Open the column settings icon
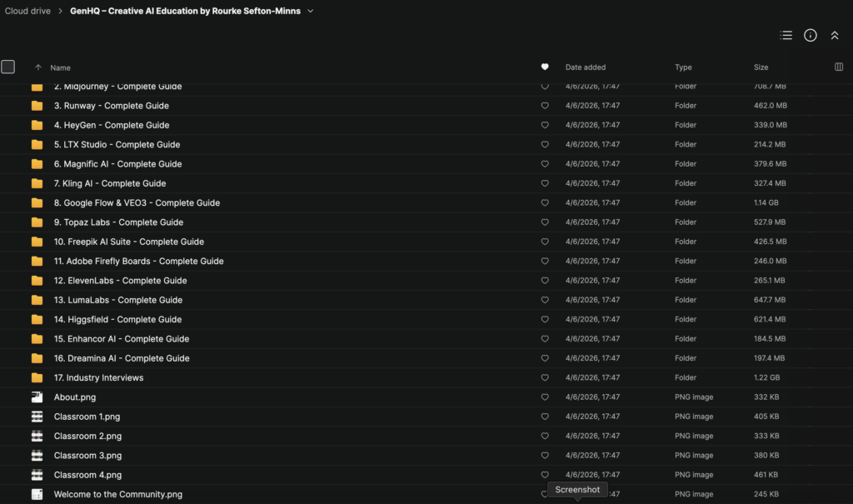 [838, 67]
